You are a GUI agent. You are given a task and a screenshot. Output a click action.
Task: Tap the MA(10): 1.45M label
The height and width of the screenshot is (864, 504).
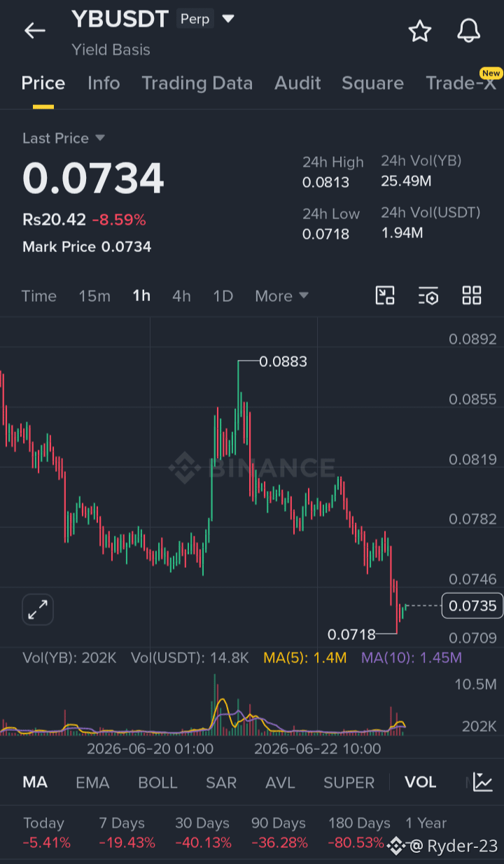(x=412, y=657)
